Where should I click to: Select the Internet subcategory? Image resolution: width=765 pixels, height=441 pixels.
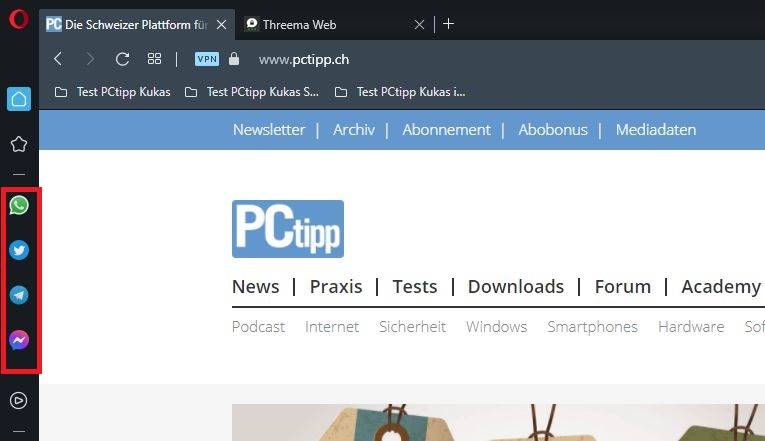(332, 326)
